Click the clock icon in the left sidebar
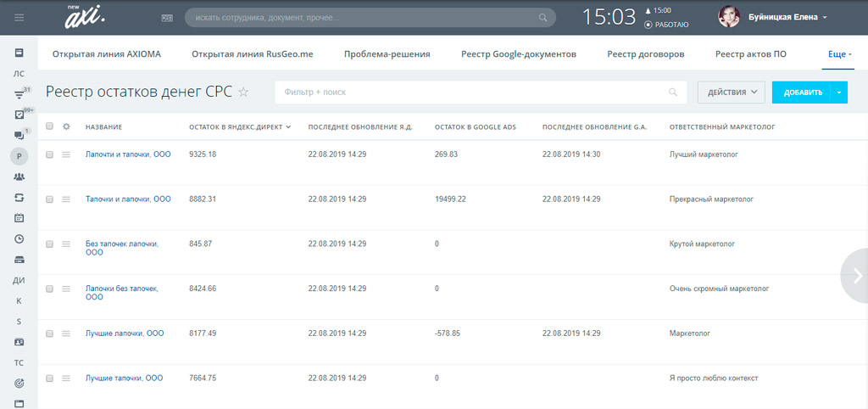This screenshot has height=409, width=868. (19, 239)
